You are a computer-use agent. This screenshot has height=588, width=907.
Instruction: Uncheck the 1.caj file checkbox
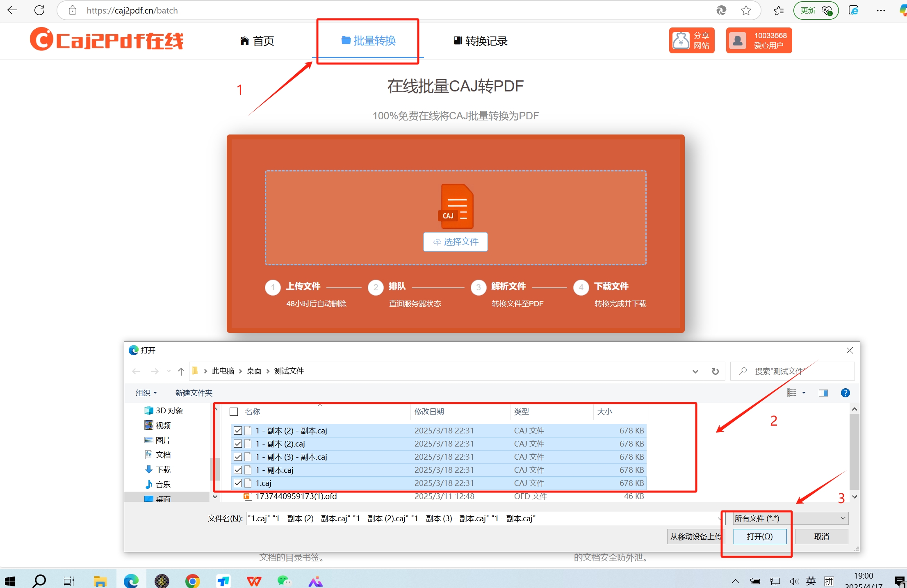pyautogui.click(x=238, y=483)
